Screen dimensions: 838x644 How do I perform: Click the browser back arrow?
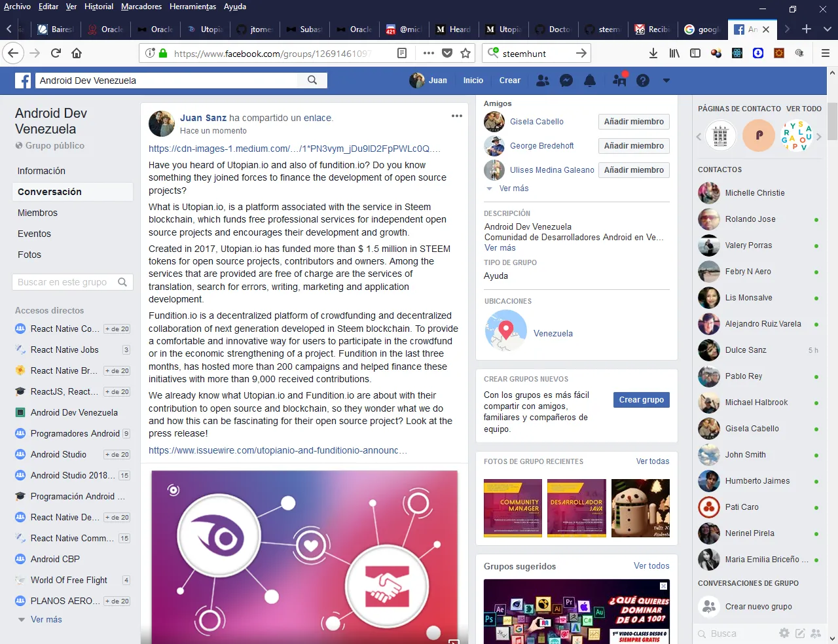tap(13, 53)
